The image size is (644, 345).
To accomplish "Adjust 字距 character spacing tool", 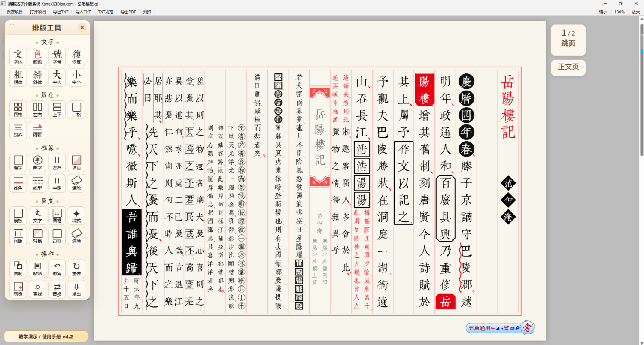I will (x=57, y=183).
